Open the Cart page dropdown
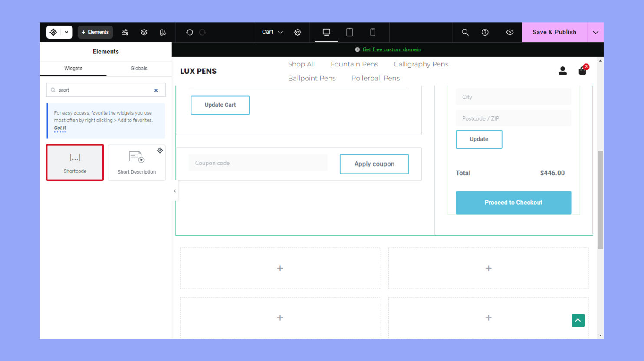Screen dimensions: 644x361 click(x=271, y=32)
